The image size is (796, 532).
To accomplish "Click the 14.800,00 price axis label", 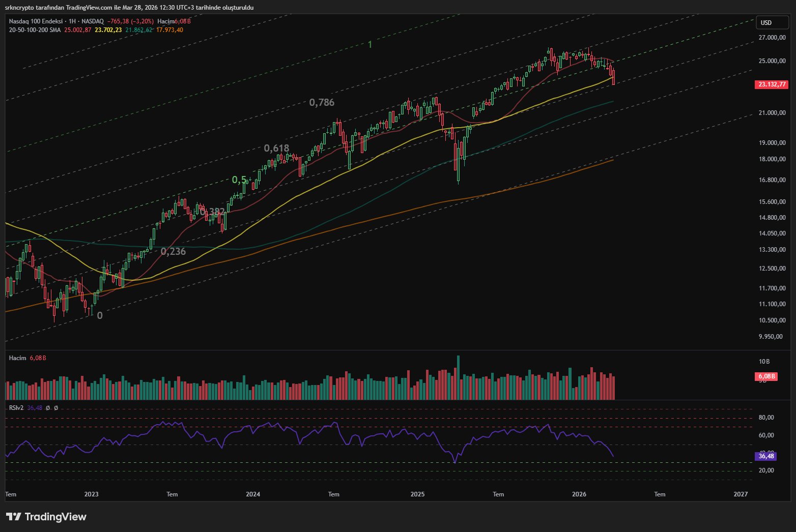I will (x=772, y=218).
